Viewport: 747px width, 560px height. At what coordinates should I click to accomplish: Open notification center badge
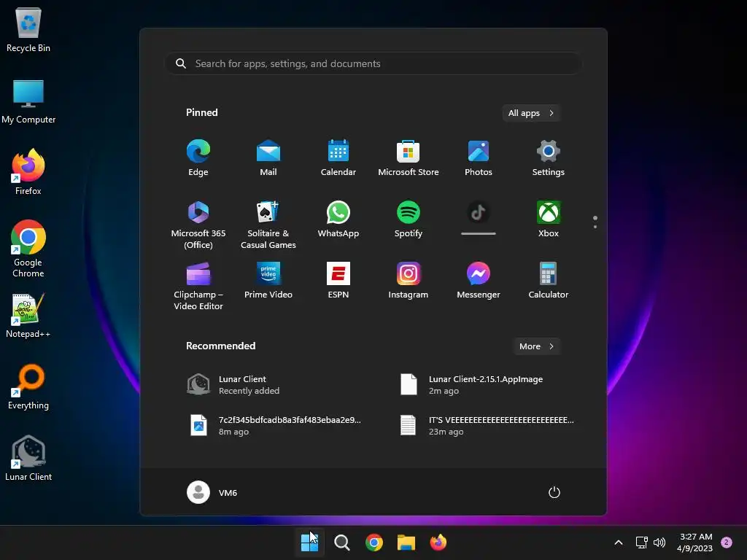point(727,542)
